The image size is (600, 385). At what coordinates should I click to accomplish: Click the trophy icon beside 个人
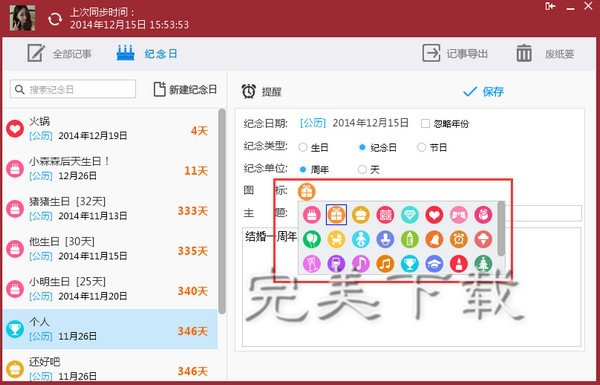click(15, 329)
